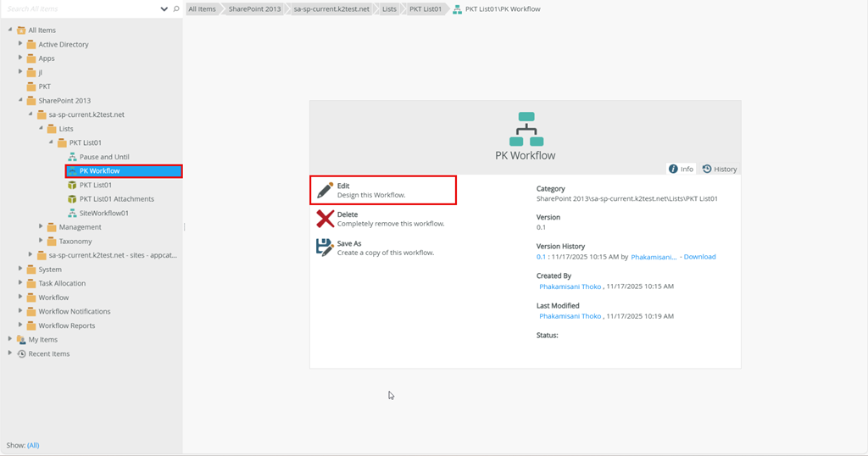868x456 pixels.
Task: Click the Edit pencil icon
Action: tap(325, 191)
